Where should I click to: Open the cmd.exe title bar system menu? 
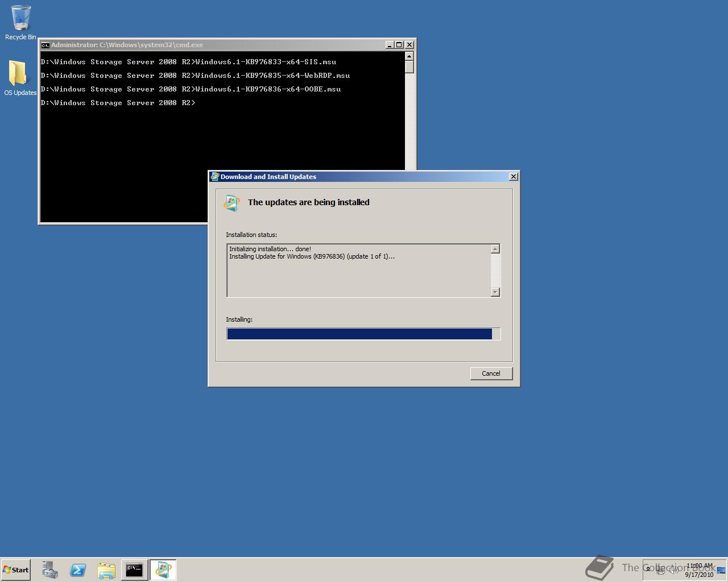tap(44, 44)
